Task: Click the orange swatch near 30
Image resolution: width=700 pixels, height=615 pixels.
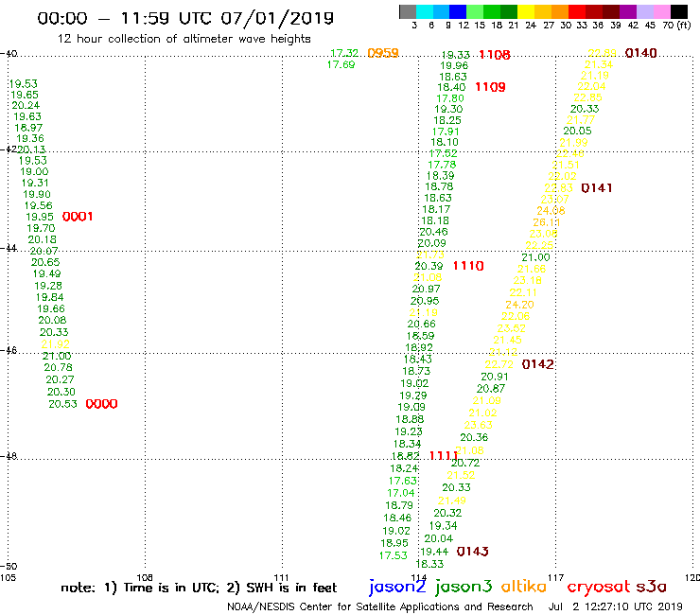Action: click(560, 11)
